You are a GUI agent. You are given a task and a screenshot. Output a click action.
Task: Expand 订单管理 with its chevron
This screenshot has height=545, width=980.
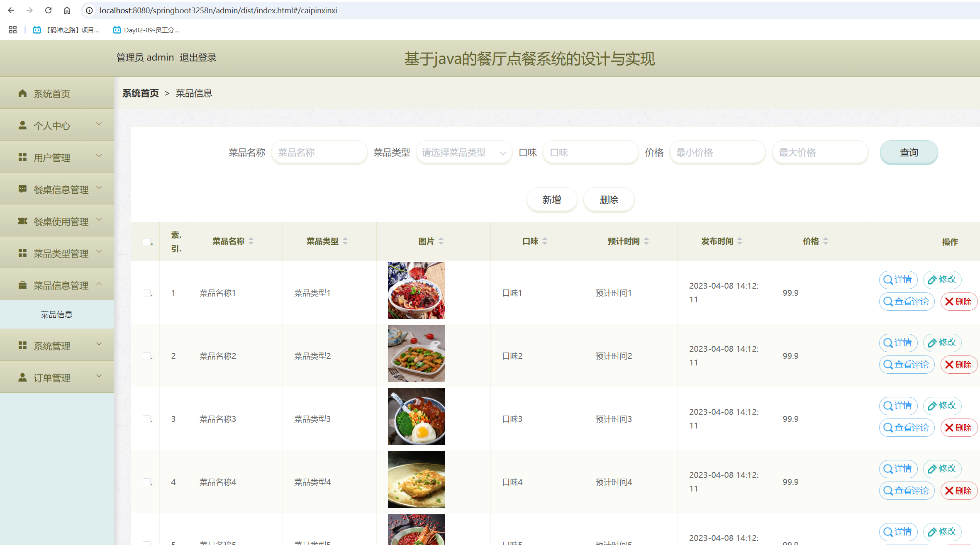tap(99, 376)
